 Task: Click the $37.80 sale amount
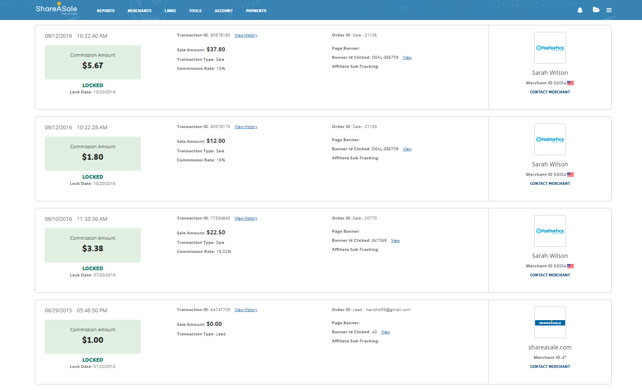(x=216, y=50)
